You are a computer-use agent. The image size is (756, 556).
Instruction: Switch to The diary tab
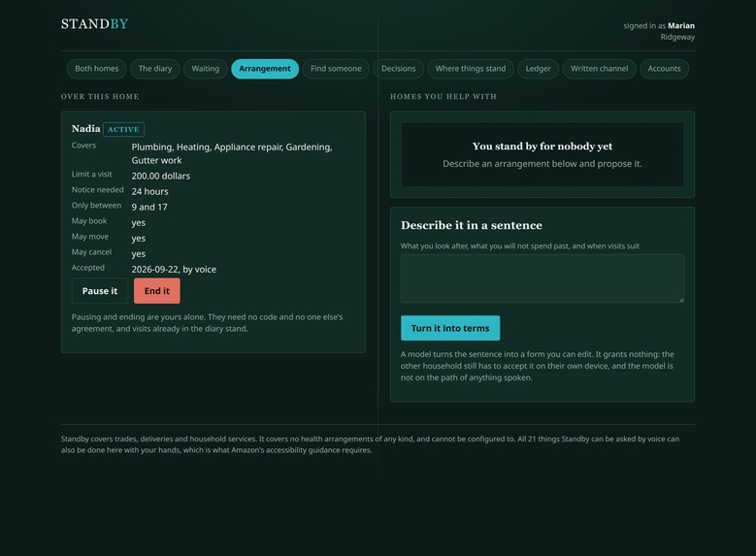click(x=154, y=69)
